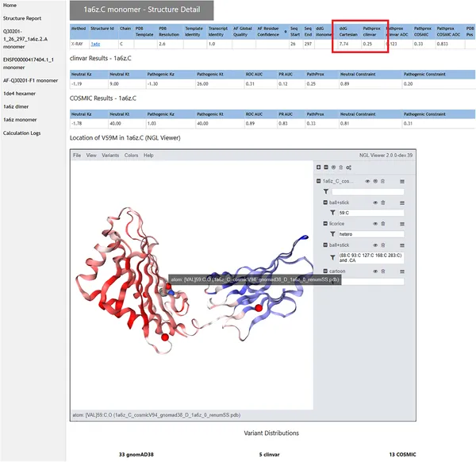Open the View menu in NGL Viewer
The image size is (476, 462).
tap(91, 156)
